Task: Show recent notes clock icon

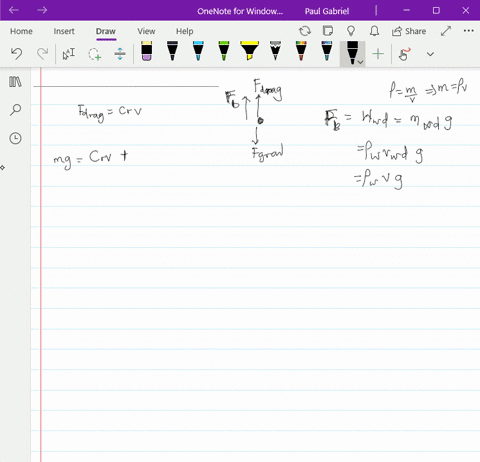Action: coord(15,138)
